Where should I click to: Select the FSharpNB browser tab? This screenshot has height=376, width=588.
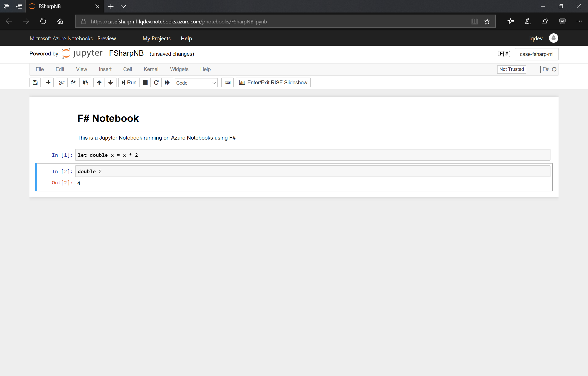click(64, 6)
